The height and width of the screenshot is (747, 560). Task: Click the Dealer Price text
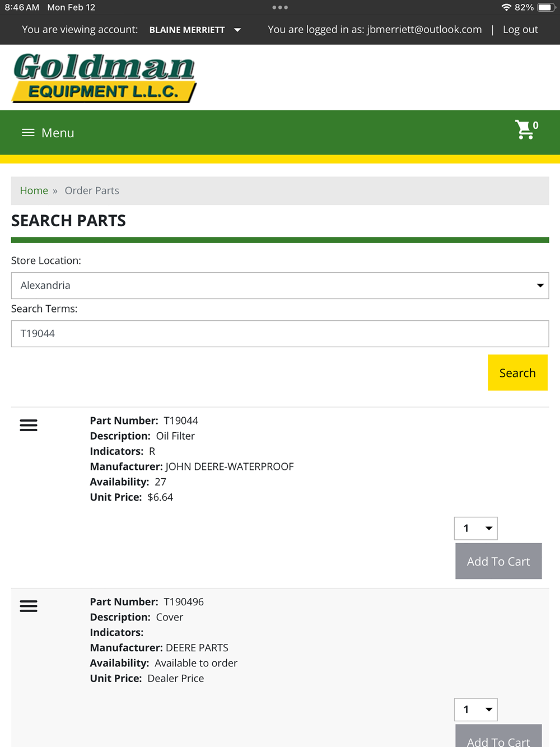[176, 678]
